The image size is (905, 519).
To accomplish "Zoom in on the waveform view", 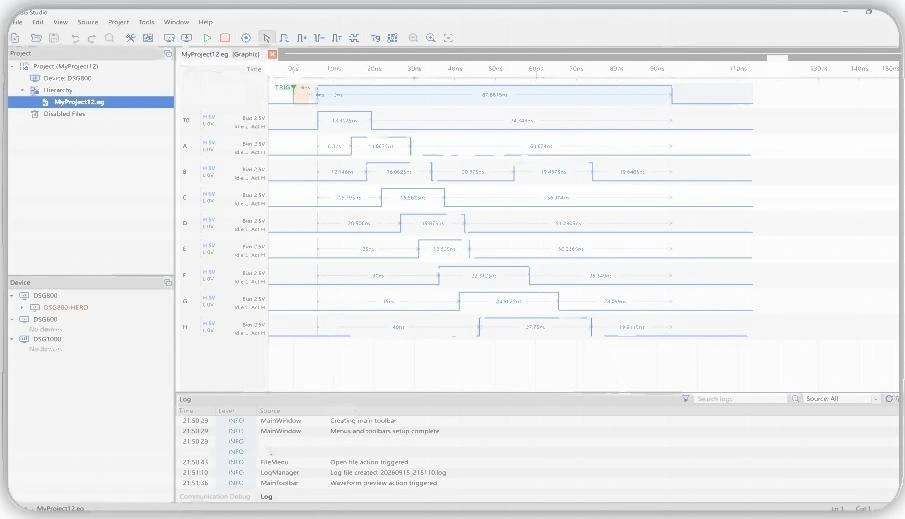I will coord(431,38).
